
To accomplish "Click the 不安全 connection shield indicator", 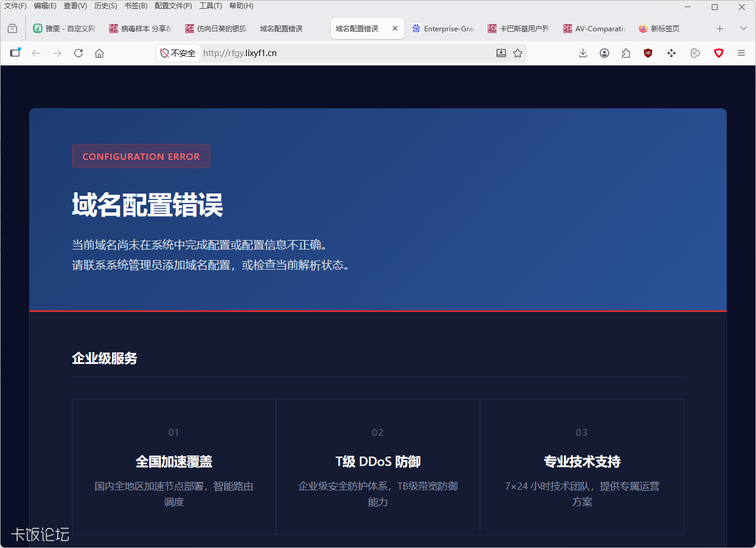I will coord(178,53).
